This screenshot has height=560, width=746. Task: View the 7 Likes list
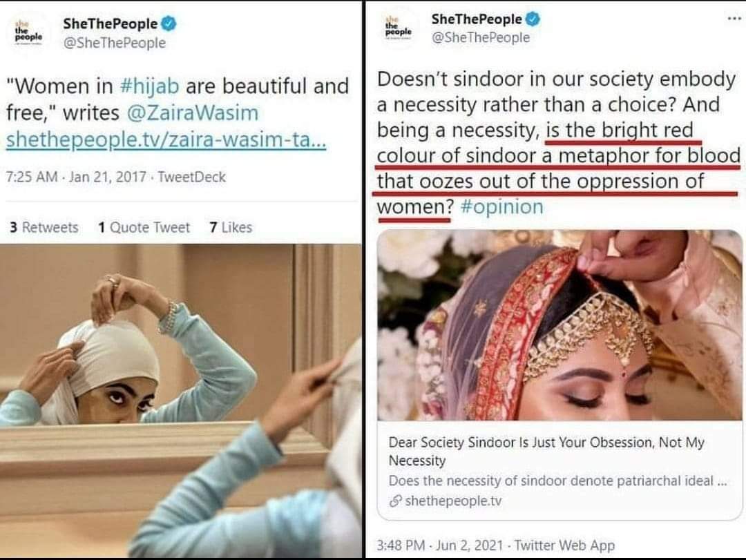(231, 227)
